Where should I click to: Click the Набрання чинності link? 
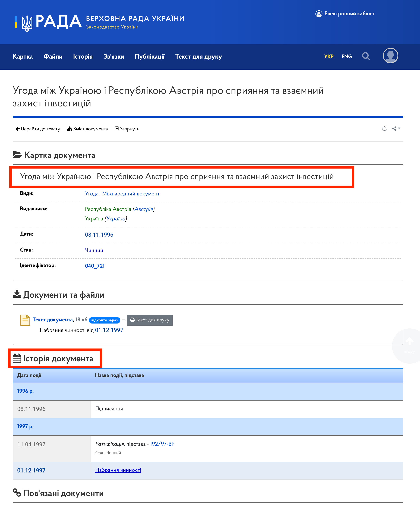(118, 470)
